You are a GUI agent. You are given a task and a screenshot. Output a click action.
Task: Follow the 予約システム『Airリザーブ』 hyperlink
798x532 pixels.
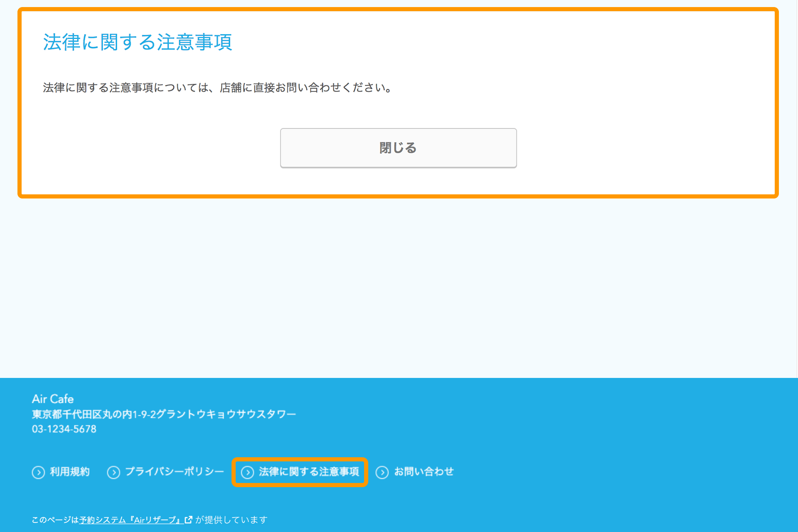(x=131, y=520)
